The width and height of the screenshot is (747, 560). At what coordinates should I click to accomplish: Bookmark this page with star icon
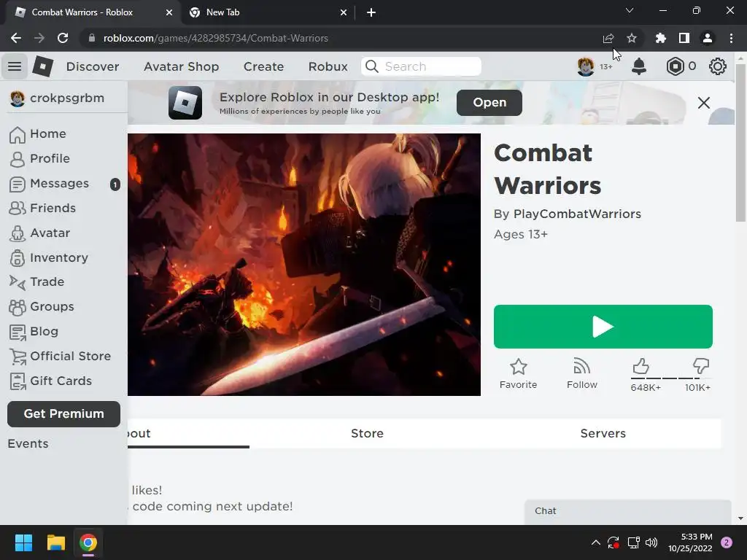pyautogui.click(x=632, y=38)
